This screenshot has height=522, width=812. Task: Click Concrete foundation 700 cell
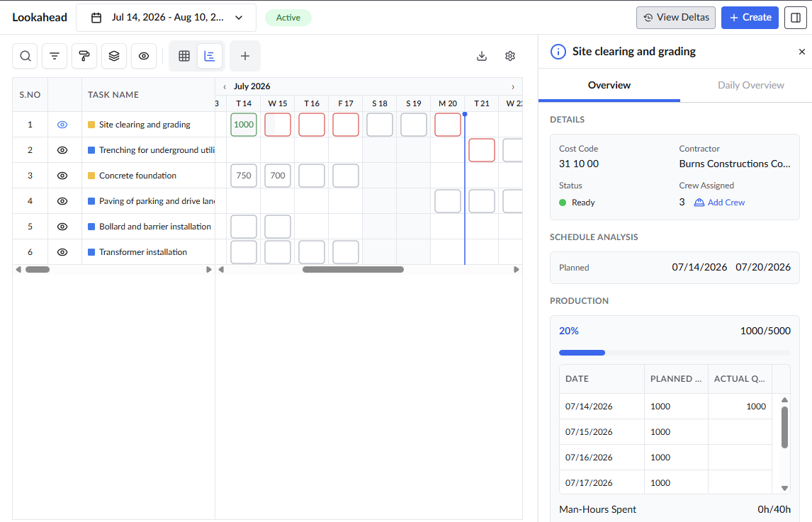[x=278, y=176]
